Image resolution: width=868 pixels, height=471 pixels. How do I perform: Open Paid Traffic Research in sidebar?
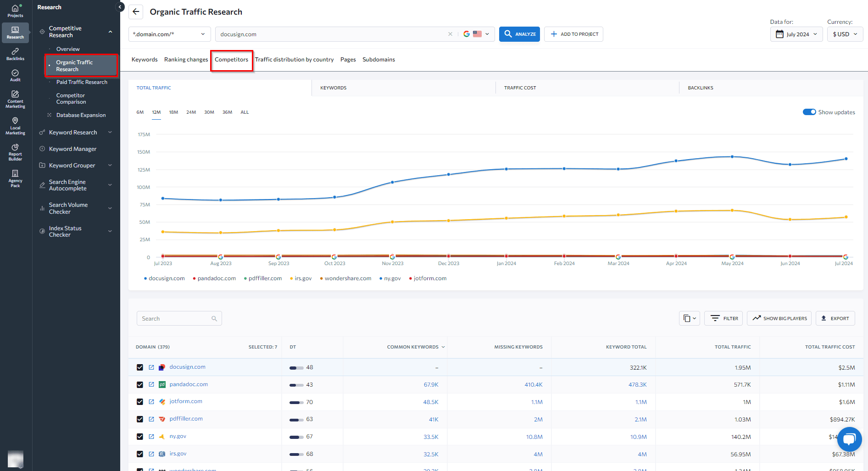(x=82, y=82)
